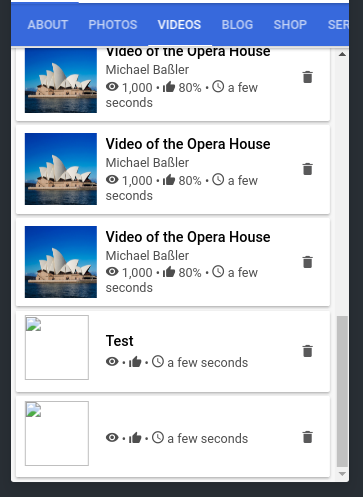This screenshot has height=497, width=363.
Task: Click the vertical scrollbar thumb
Action: click(342, 391)
